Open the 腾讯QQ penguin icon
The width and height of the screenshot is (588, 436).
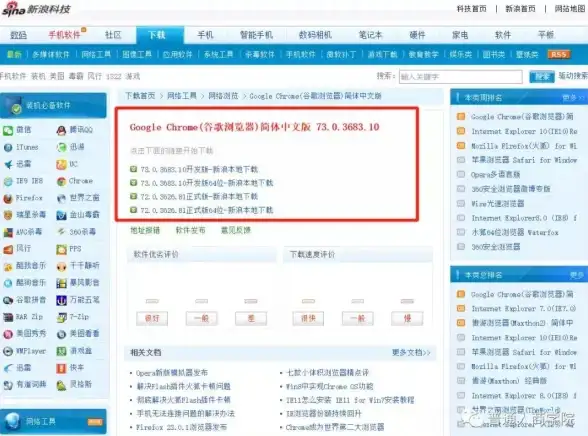pos(61,130)
